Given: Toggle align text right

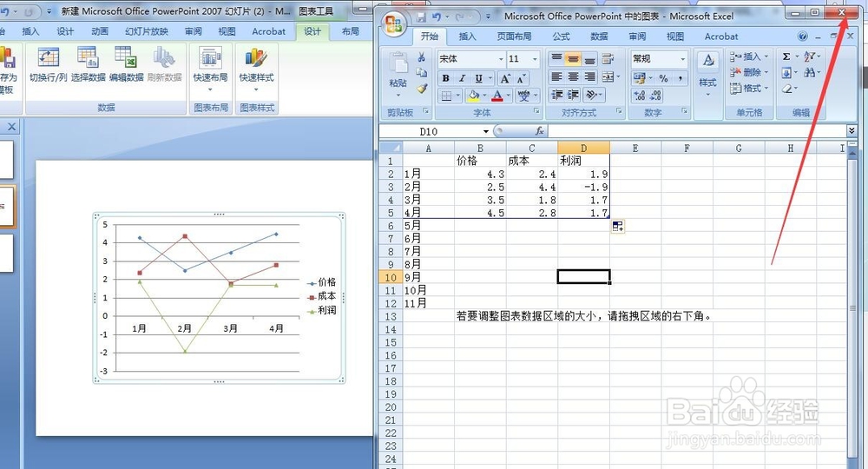Looking at the screenshot, I should pyautogui.click(x=590, y=77).
